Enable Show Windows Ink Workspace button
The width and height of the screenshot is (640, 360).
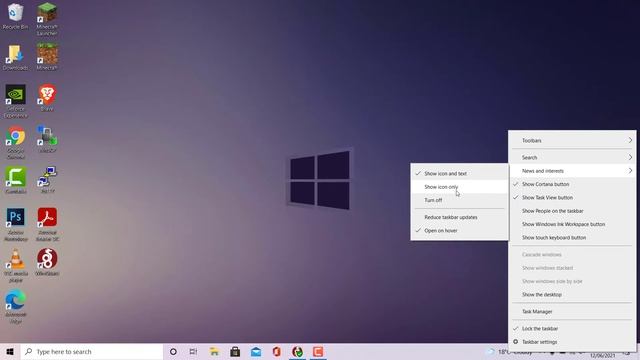572,224
